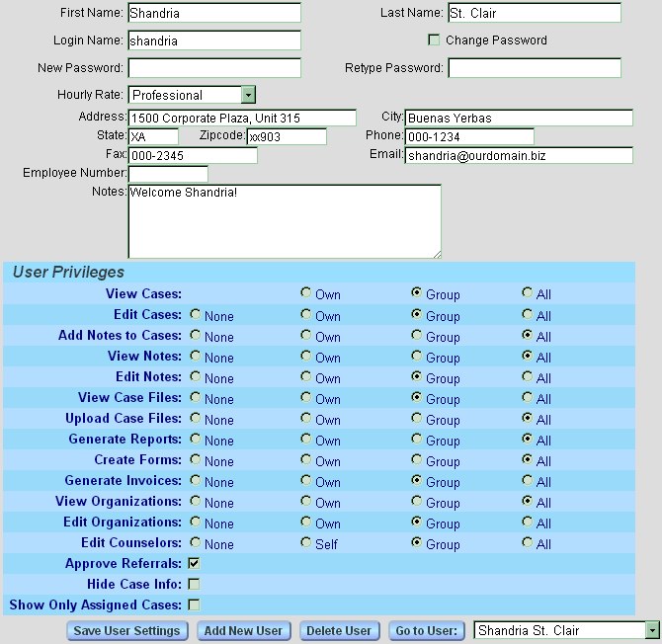Click the empty Employee Number field

(168, 174)
